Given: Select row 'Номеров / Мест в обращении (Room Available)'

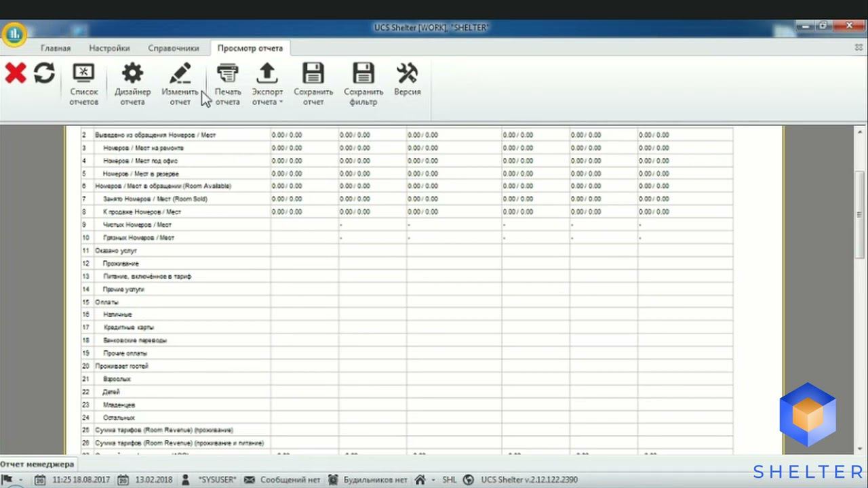Looking at the screenshot, I should 407,186.
